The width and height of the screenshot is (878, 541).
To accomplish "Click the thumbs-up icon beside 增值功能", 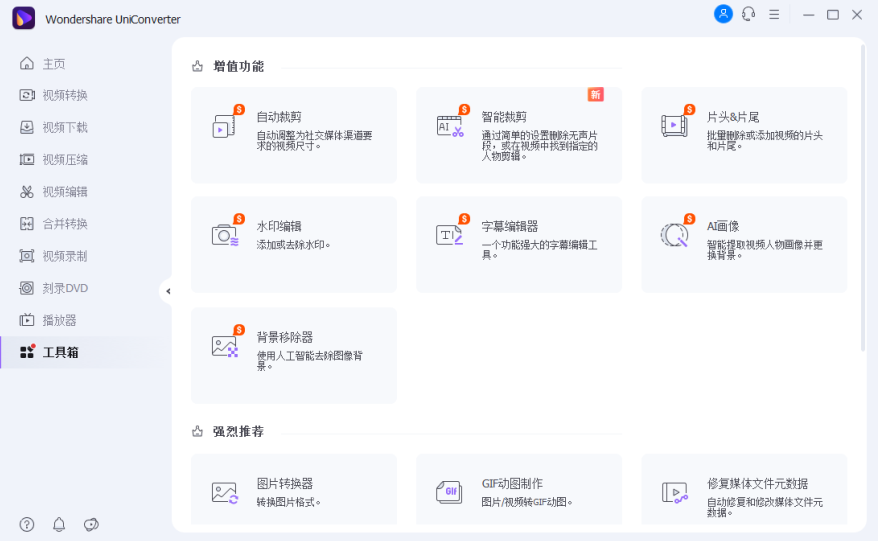I will [x=197, y=67].
